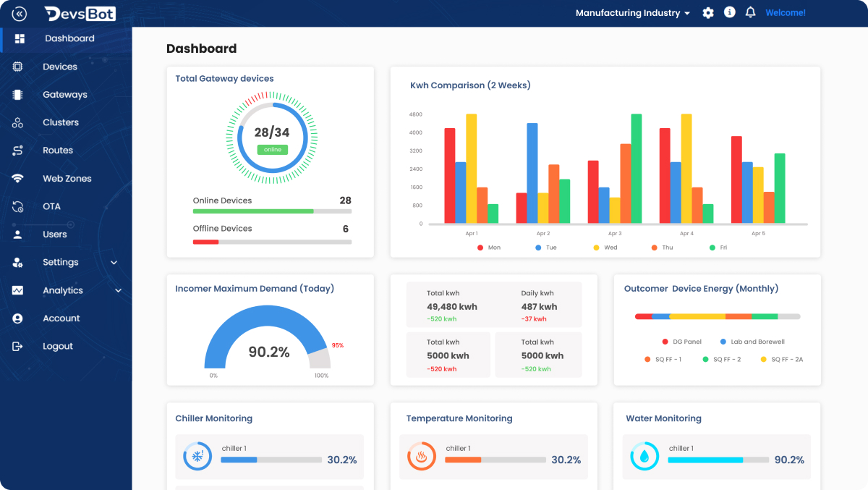Click the water droplet monitoring icon
Screen dimensions: 868x490
644,456
